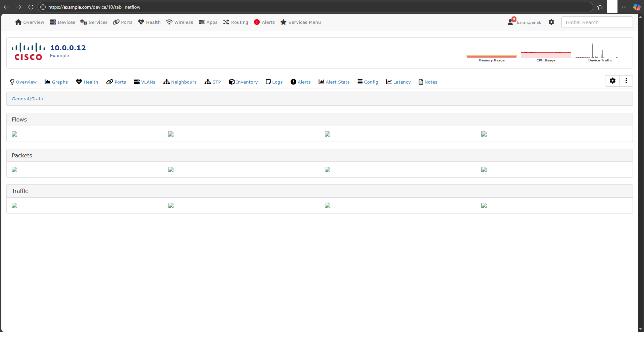Focus the Global Search field
This screenshot has width=644, height=349.
(597, 22)
